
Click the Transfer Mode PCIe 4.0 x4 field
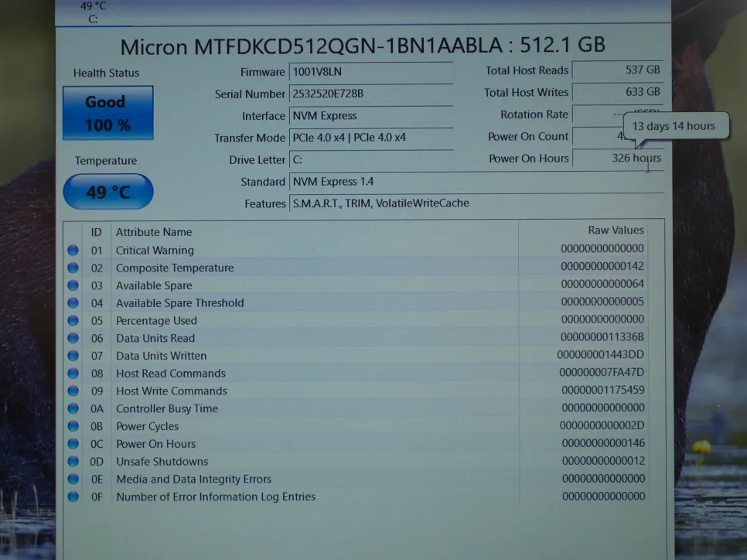pyautogui.click(x=370, y=138)
